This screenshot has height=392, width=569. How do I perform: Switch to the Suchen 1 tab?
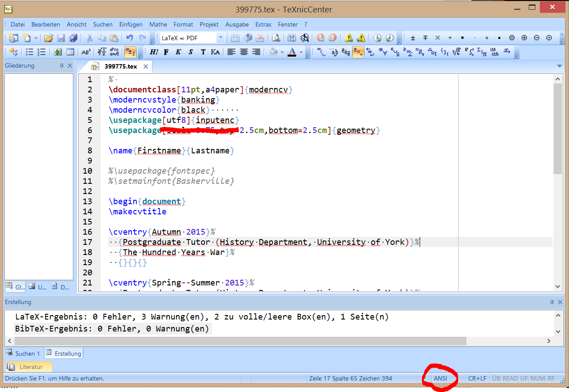click(x=23, y=354)
